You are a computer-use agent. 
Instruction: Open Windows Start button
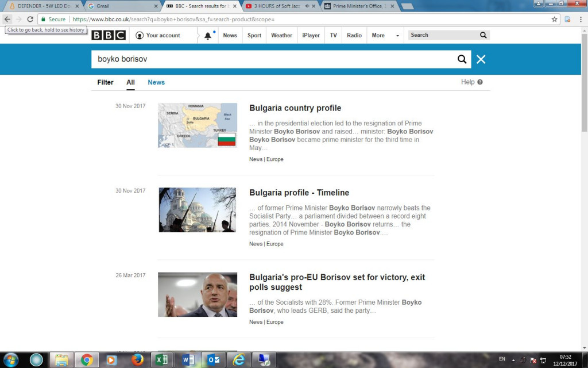coord(10,360)
